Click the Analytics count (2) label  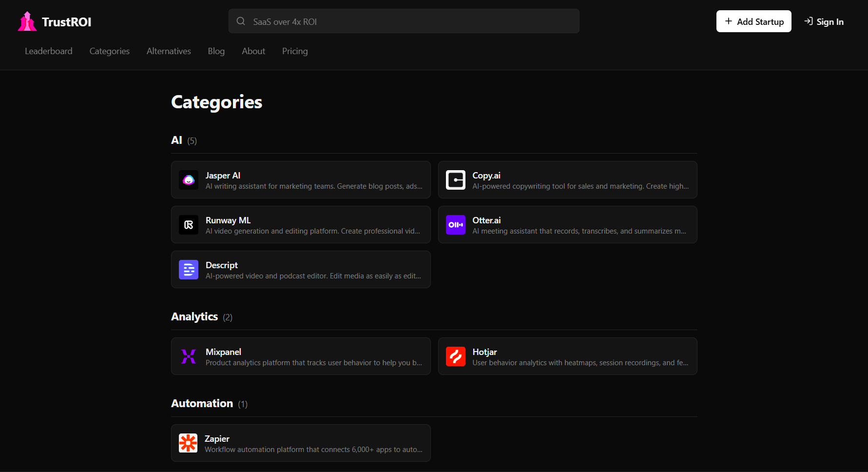[228, 317]
